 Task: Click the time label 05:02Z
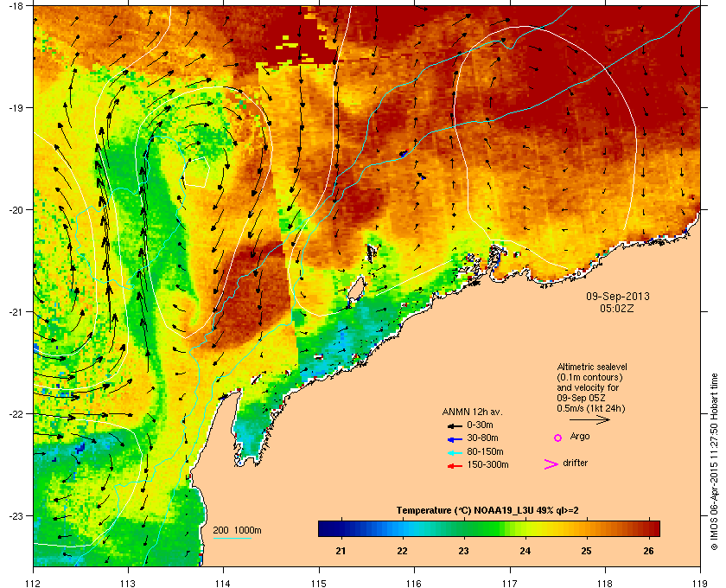point(617,308)
